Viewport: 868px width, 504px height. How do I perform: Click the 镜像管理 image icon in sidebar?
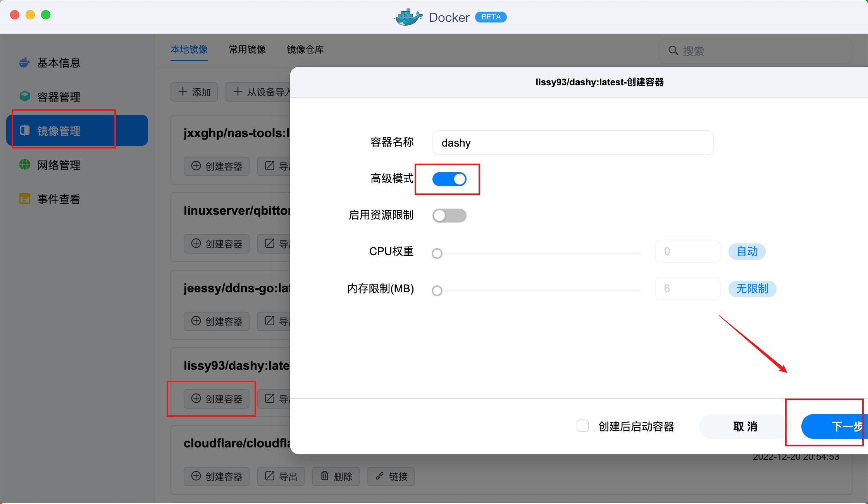24,131
